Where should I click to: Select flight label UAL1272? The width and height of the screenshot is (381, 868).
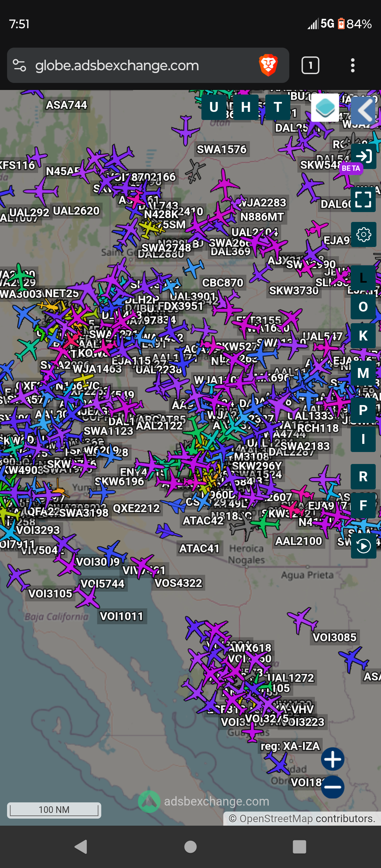pos(290,678)
